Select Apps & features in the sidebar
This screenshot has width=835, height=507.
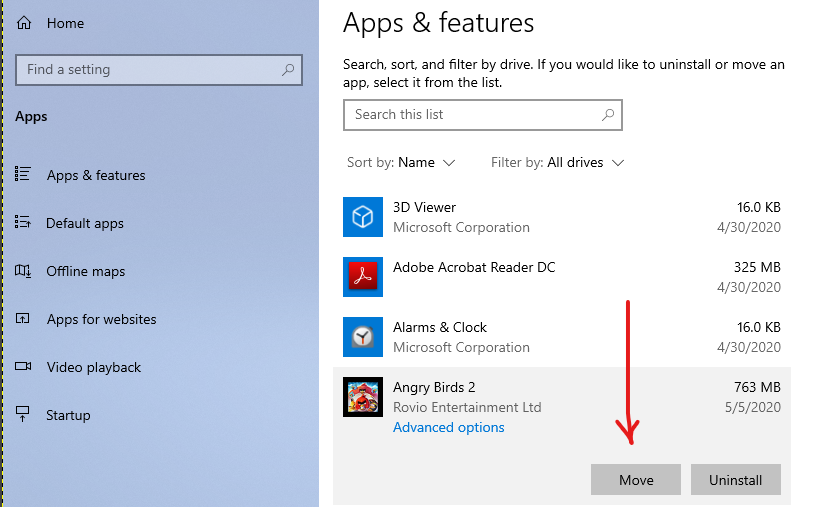(x=96, y=175)
